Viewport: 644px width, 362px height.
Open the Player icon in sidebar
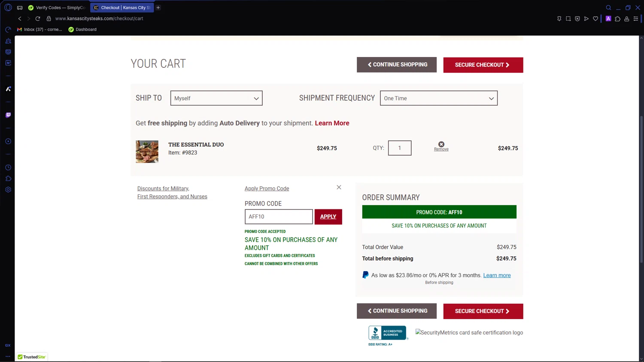(8, 141)
